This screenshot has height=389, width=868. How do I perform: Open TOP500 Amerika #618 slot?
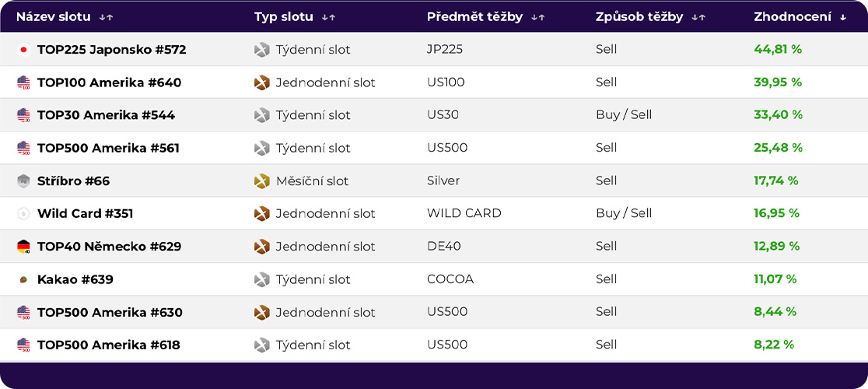pyautogui.click(x=109, y=345)
